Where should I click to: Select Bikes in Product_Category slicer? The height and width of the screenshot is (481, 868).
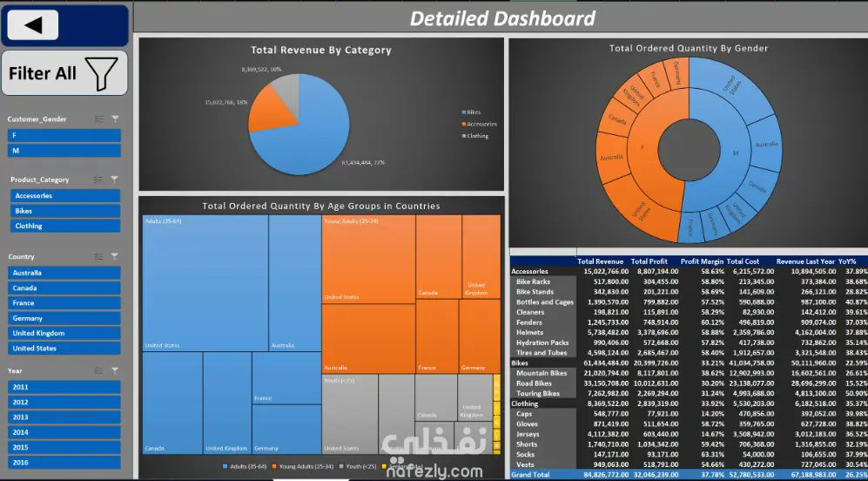pyautogui.click(x=65, y=211)
